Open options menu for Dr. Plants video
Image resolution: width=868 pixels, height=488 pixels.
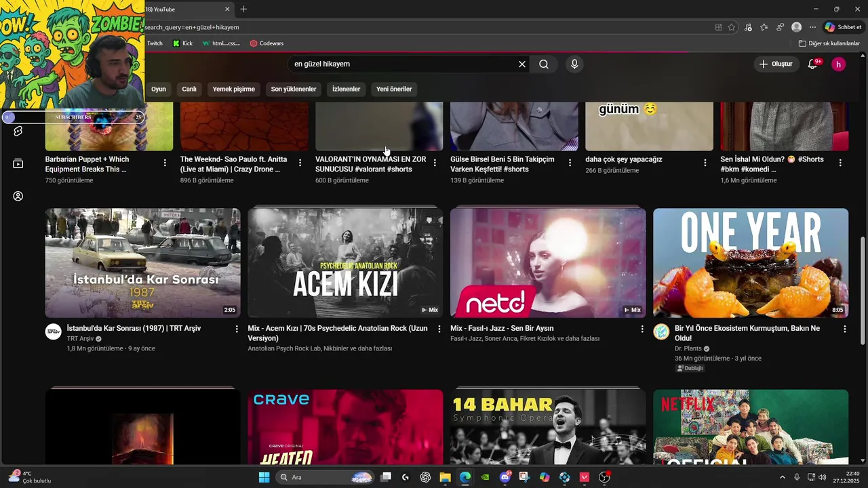coord(845,329)
